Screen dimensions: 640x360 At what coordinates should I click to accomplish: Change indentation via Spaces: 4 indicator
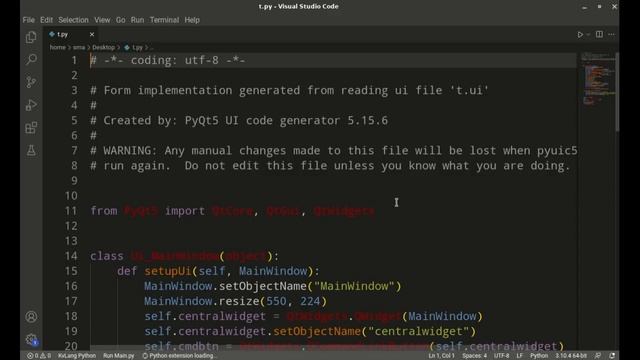click(474, 356)
